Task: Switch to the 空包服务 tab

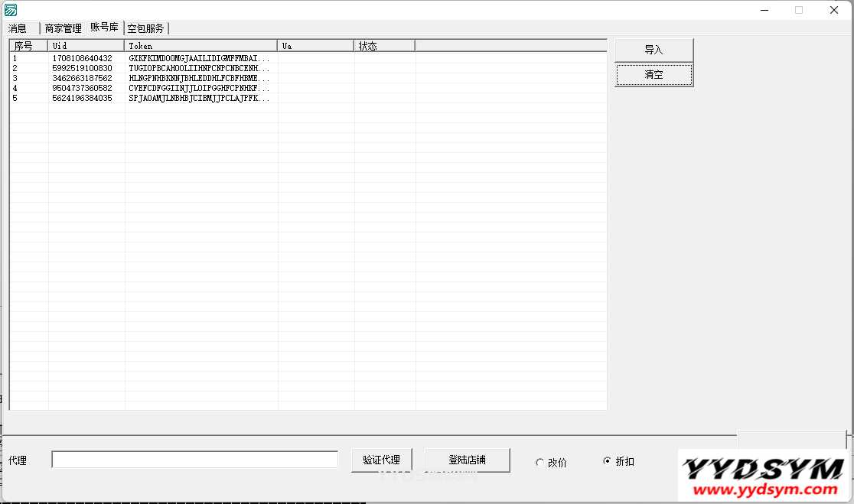Action: click(x=147, y=28)
